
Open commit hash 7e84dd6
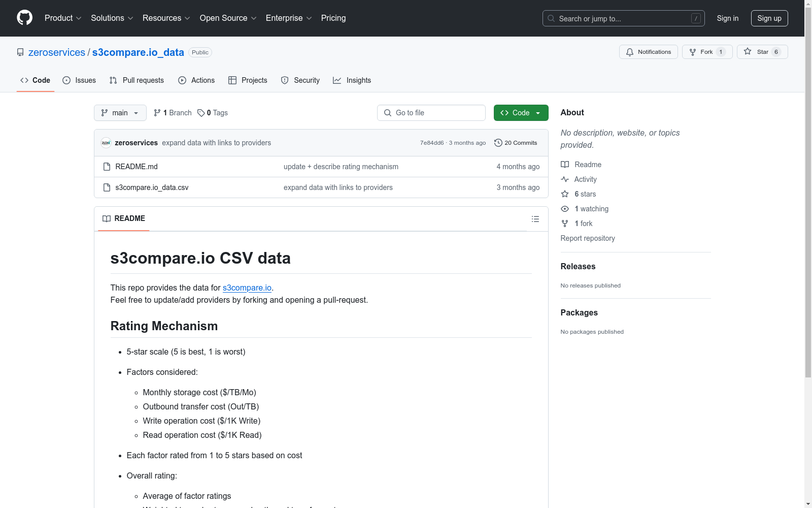coord(432,143)
